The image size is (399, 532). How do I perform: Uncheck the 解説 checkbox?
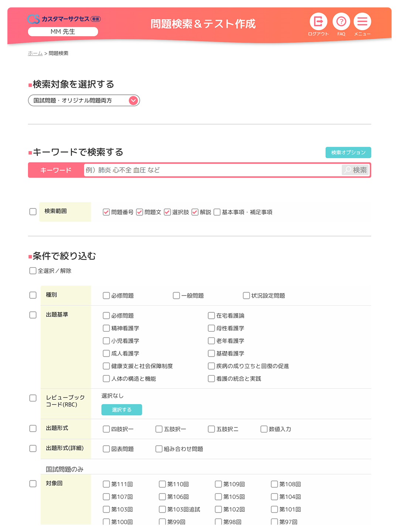tap(195, 212)
